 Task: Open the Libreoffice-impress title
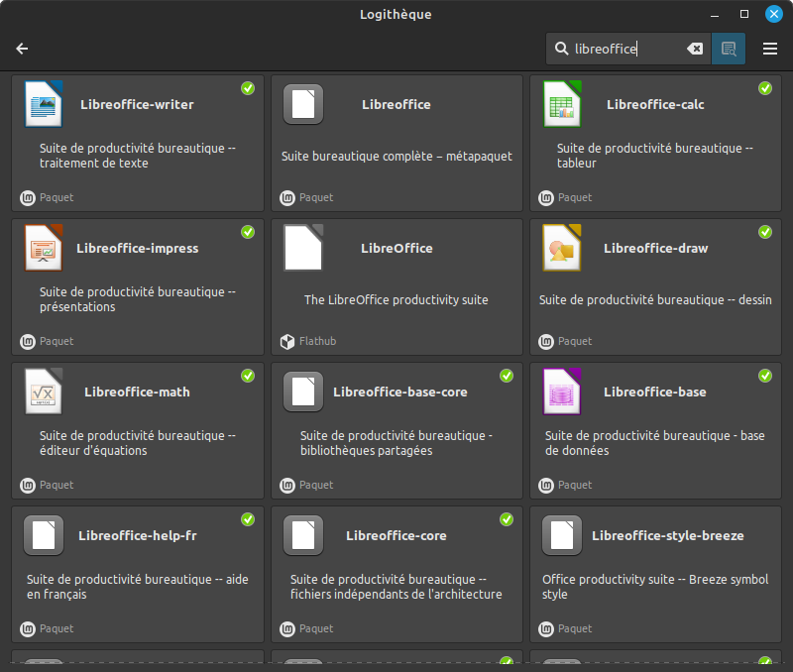pos(137,248)
